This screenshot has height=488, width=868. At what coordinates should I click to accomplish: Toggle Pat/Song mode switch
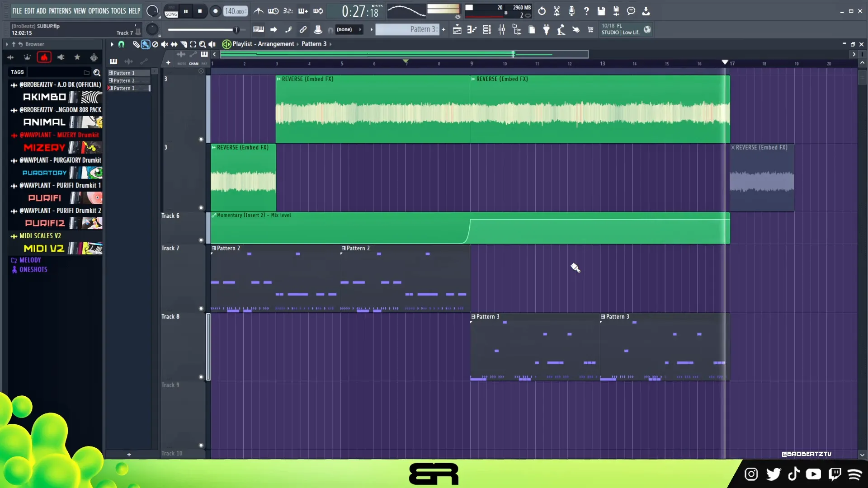[x=171, y=11]
